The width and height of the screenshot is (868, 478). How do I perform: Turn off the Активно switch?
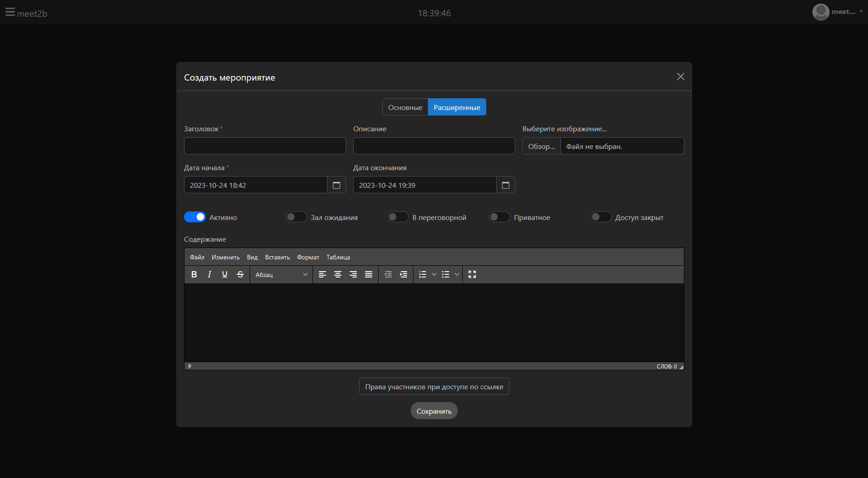(195, 217)
